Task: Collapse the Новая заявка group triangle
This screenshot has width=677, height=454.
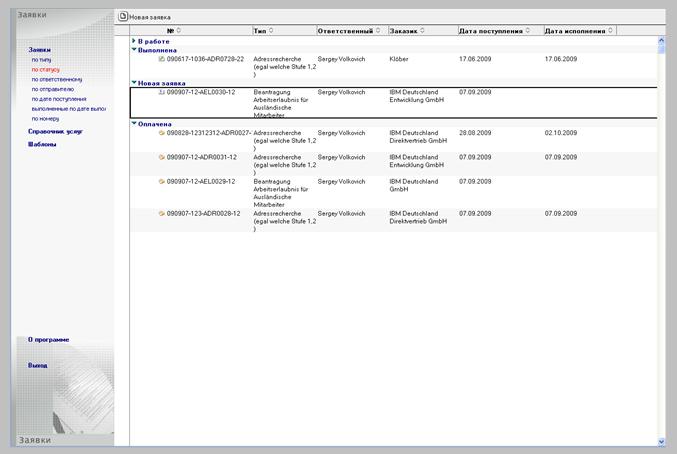Action: point(134,83)
